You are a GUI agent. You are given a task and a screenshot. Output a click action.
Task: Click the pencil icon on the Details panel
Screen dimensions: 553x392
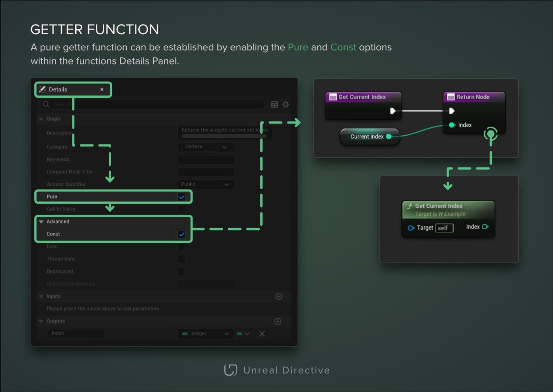(x=43, y=89)
